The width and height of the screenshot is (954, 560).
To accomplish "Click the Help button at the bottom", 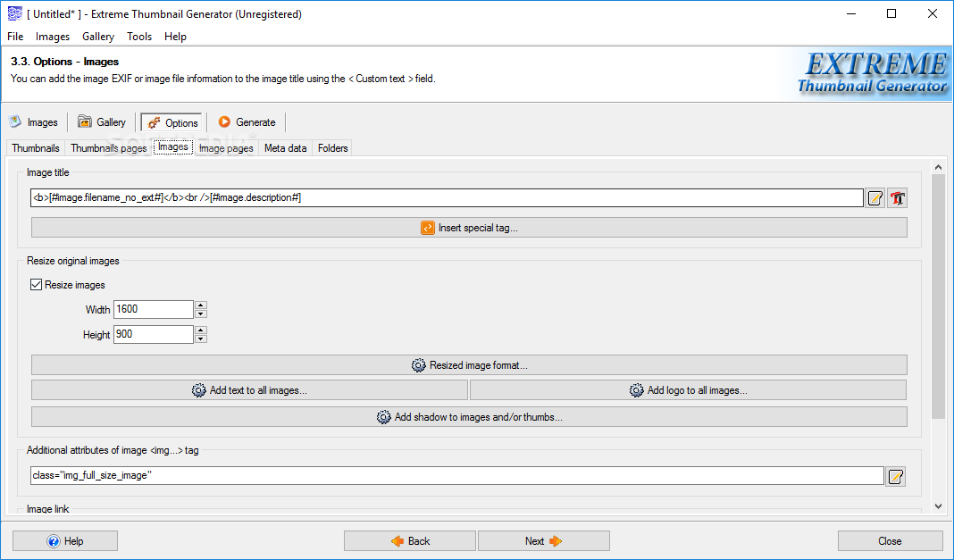I will pyautogui.click(x=65, y=541).
